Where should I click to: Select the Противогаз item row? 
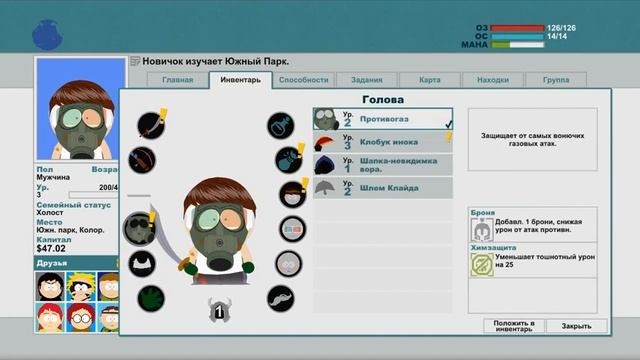pyautogui.click(x=383, y=119)
